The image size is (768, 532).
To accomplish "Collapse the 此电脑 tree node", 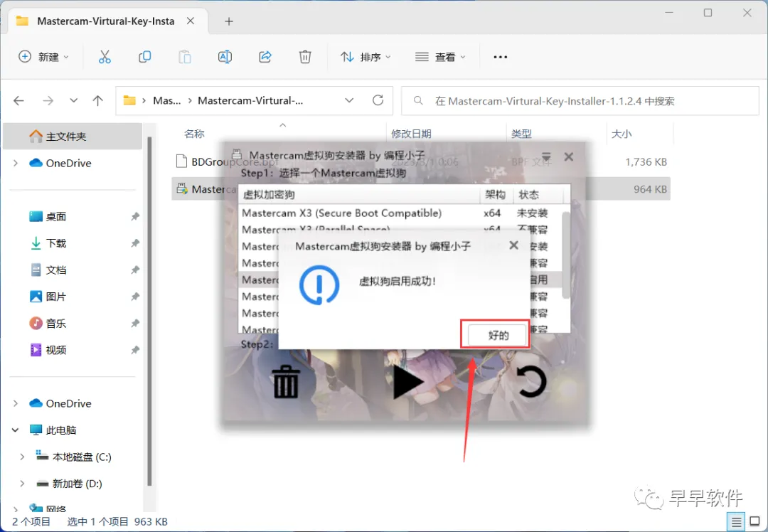I will (x=16, y=430).
